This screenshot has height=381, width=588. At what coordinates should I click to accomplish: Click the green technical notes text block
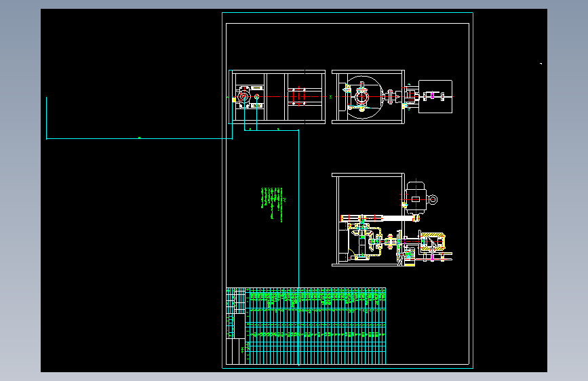coord(273,204)
